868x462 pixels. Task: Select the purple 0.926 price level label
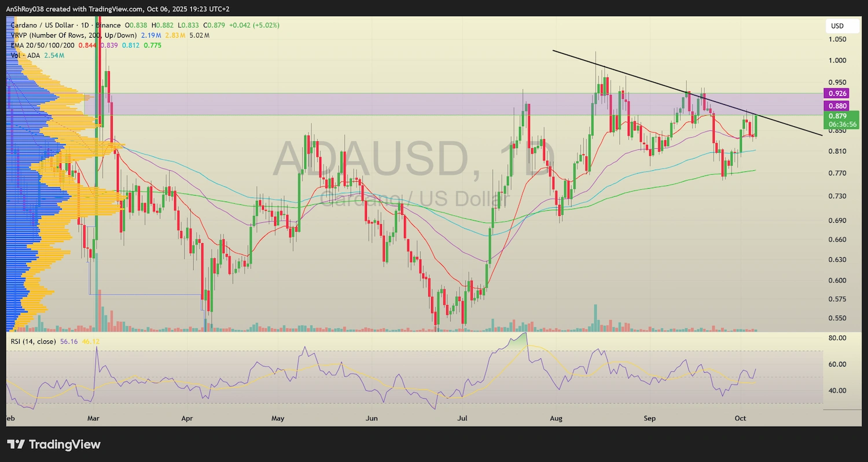point(836,93)
